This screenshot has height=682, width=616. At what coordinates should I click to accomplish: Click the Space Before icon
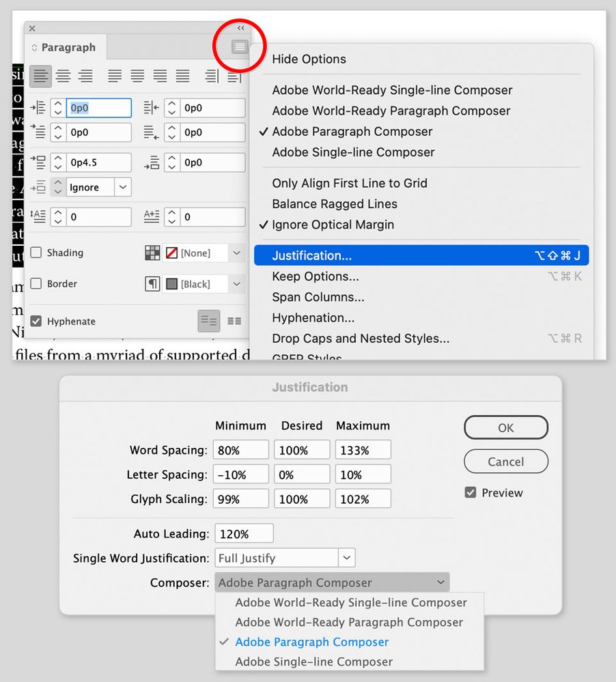(x=38, y=162)
